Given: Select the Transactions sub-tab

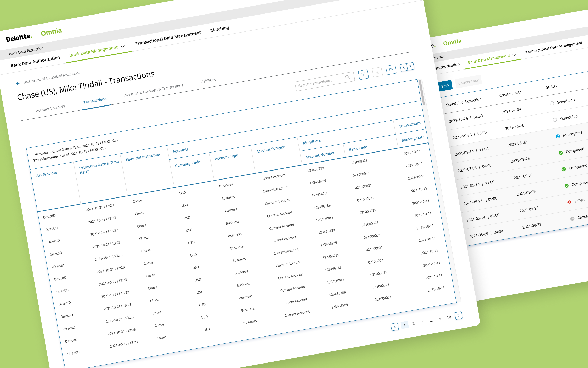Looking at the screenshot, I should pyautogui.click(x=95, y=101).
